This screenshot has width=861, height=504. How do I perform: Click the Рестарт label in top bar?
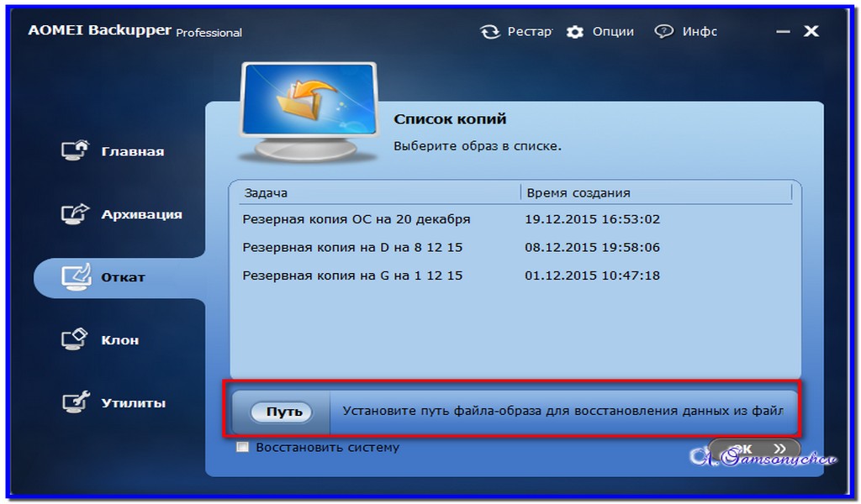pos(530,32)
